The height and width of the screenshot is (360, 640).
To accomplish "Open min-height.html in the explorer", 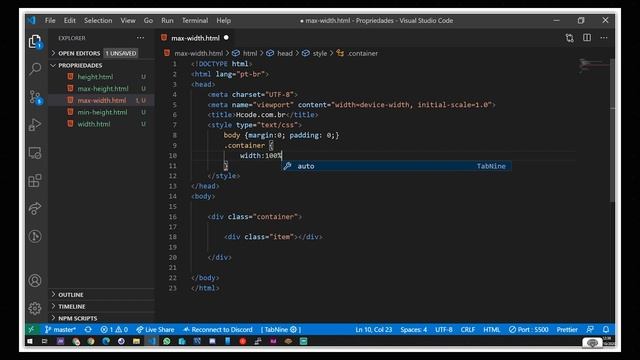I will [102, 112].
